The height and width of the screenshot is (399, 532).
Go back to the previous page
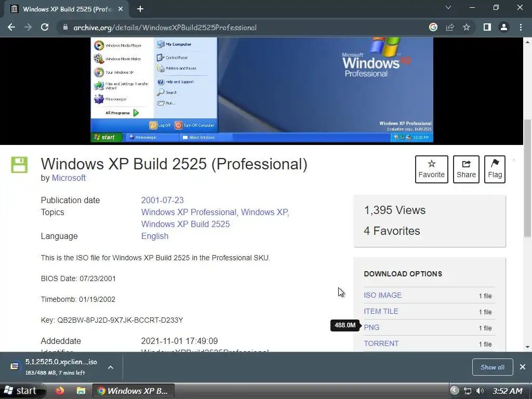coord(11,27)
